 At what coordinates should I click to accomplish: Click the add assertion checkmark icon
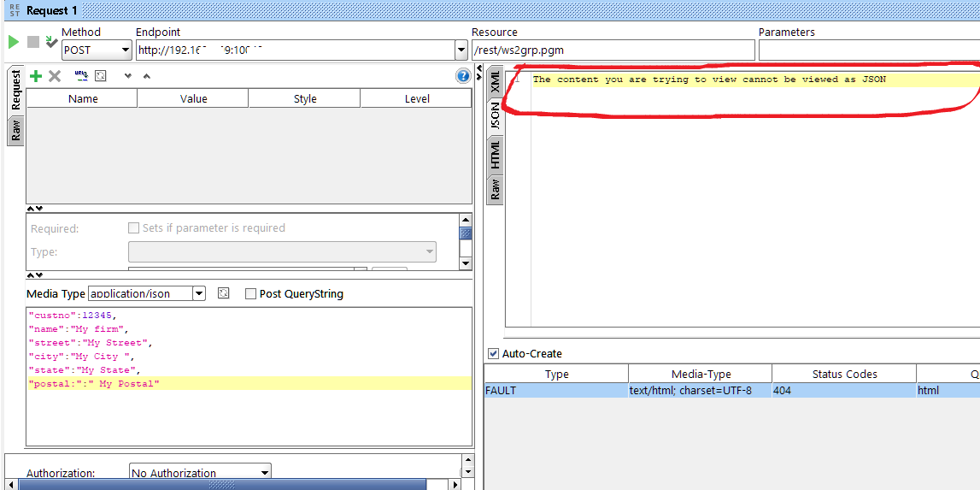click(51, 42)
